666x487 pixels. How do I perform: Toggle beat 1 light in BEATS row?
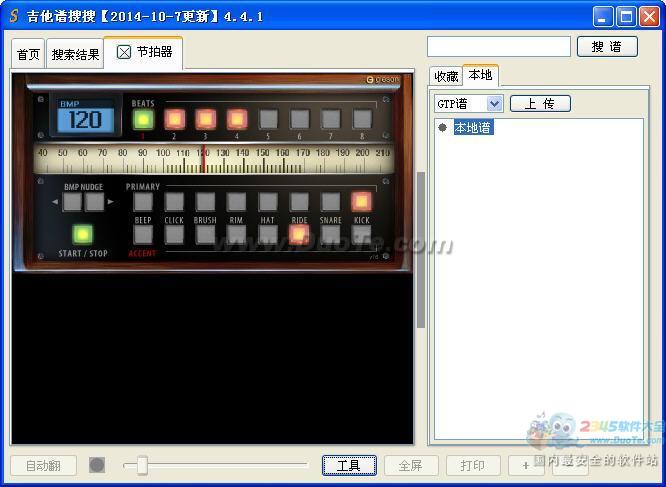coord(143,119)
